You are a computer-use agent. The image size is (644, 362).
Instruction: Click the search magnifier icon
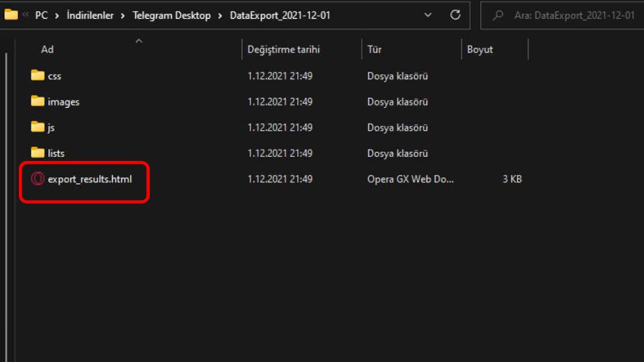point(498,15)
